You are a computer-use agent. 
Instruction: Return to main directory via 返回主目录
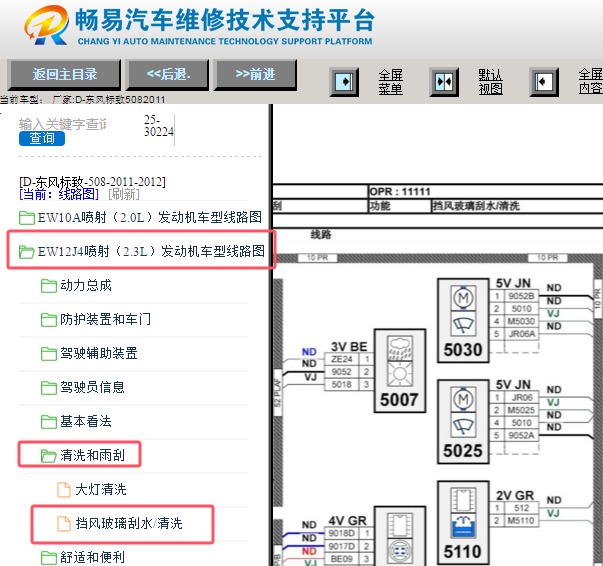tap(64, 74)
